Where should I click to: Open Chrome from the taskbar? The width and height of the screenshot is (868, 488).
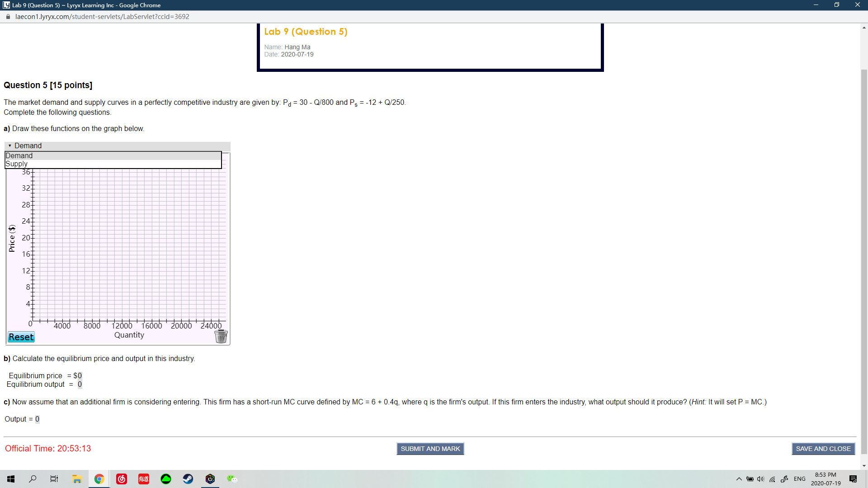[x=99, y=479]
